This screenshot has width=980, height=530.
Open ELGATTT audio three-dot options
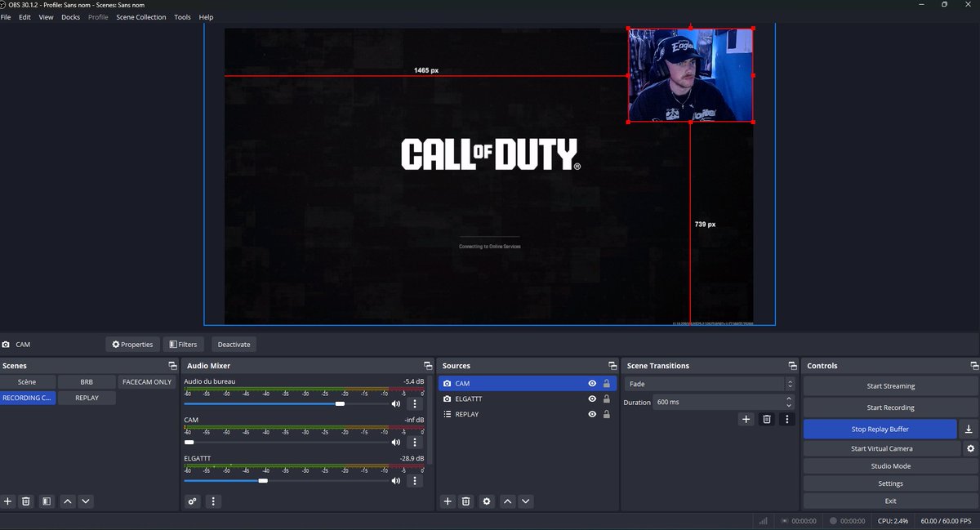[414, 481]
